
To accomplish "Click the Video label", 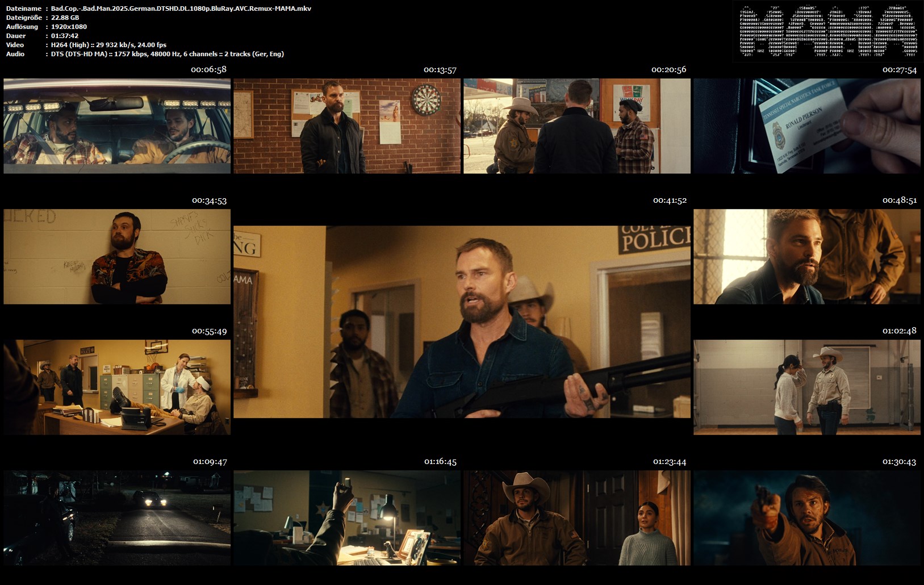I will (15, 45).
